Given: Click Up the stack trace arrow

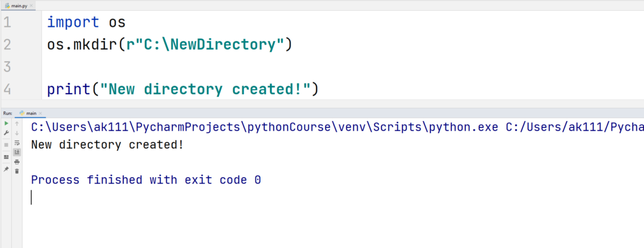Looking at the screenshot, I should (x=17, y=123).
